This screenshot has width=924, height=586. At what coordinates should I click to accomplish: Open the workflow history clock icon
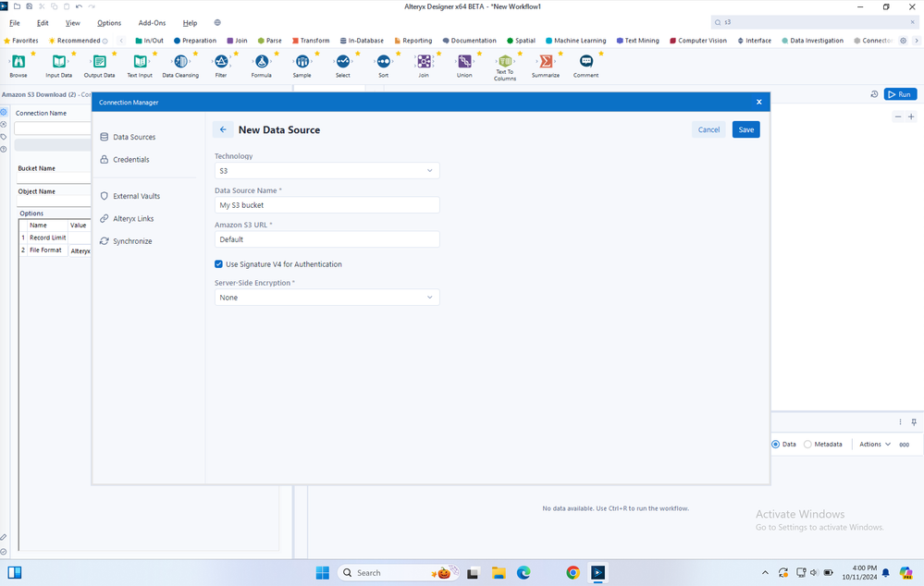(874, 94)
